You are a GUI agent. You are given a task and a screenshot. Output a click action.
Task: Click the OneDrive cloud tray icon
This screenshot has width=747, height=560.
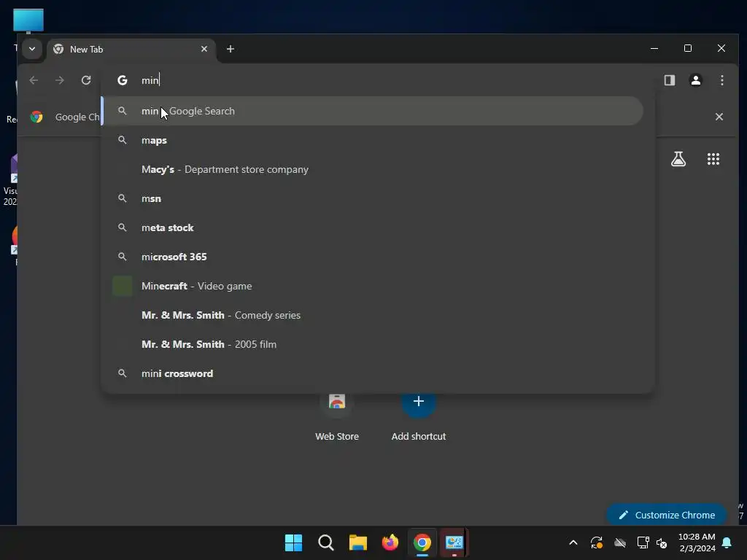pyautogui.click(x=620, y=542)
